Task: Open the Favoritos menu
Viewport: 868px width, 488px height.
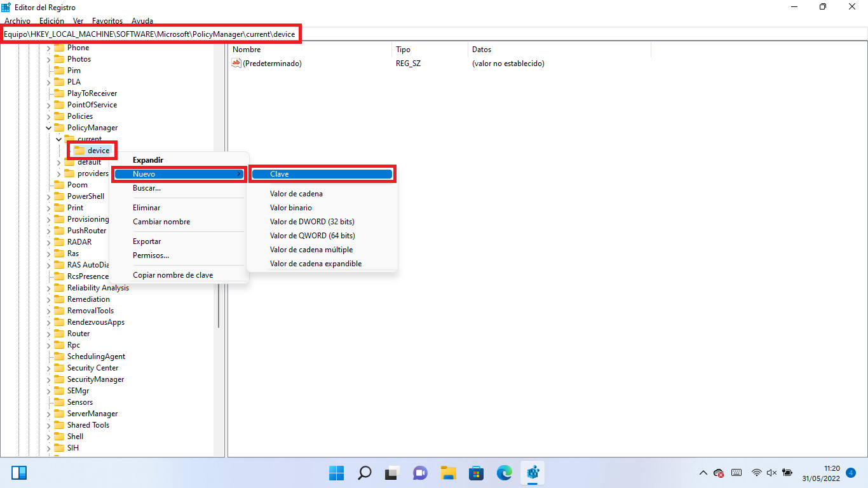Action: tap(107, 21)
